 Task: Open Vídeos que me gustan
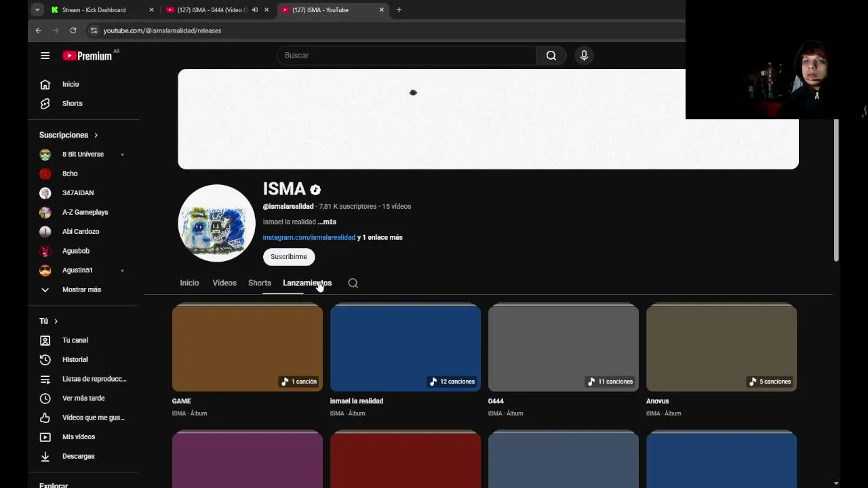click(93, 418)
